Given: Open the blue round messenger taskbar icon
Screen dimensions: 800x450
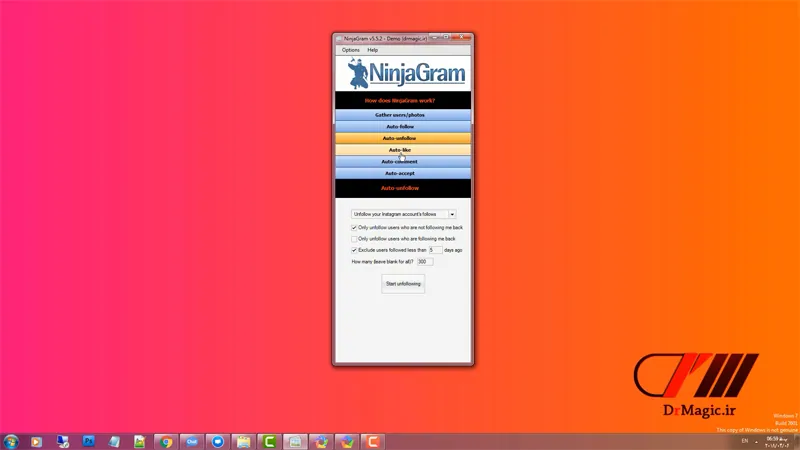Looking at the screenshot, I should 218,442.
